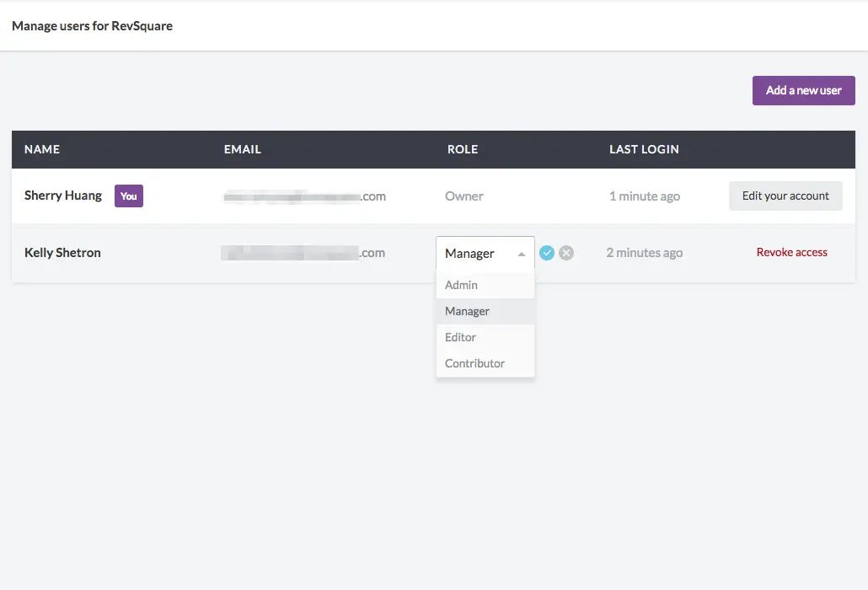The width and height of the screenshot is (868, 590).
Task: Sort the table by NAME column
Action: (42, 149)
